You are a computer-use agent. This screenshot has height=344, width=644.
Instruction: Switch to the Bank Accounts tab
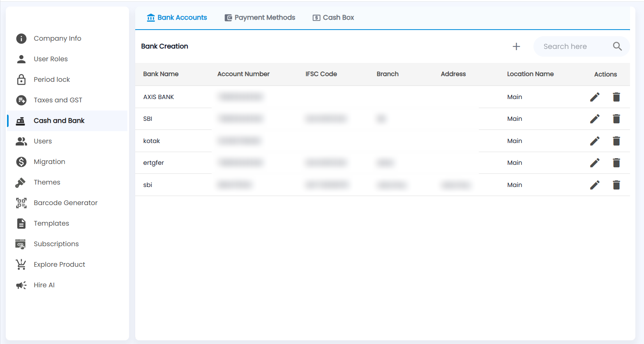tap(177, 18)
